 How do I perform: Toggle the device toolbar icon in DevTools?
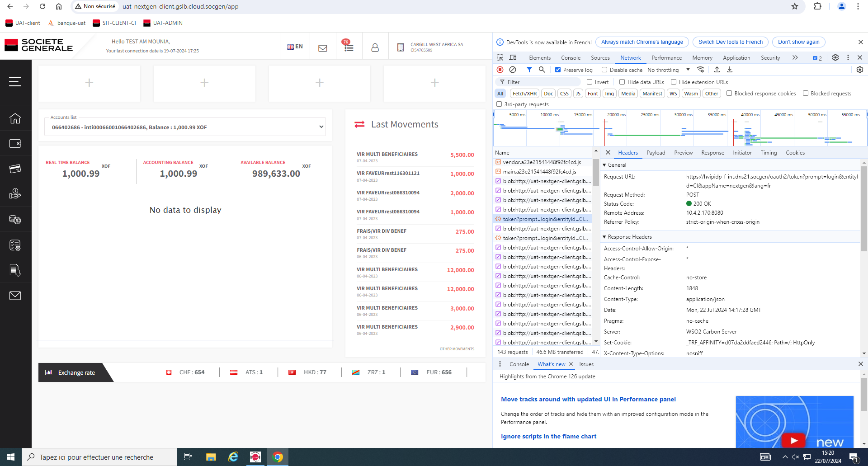tap(513, 57)
